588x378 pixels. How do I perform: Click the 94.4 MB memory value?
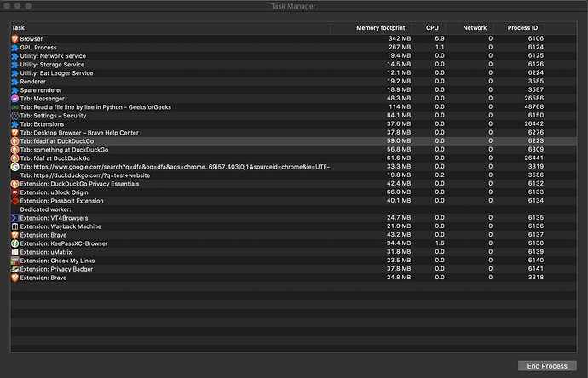pos(399,243)
